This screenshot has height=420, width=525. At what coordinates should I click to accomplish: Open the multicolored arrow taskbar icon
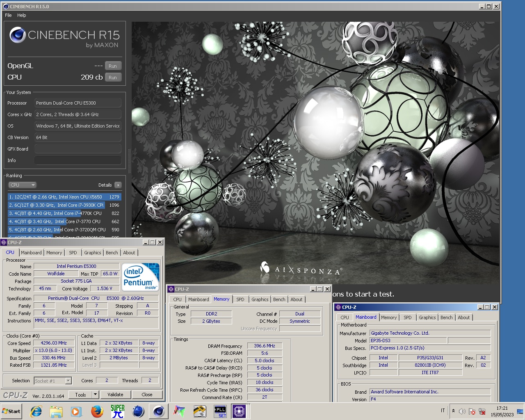(x=179, y=411)
